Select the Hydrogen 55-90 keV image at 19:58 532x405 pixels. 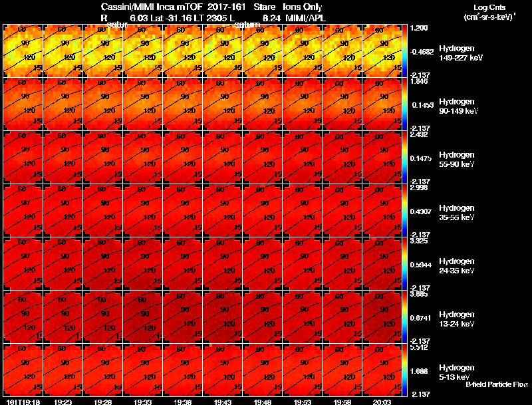(342, 158)
